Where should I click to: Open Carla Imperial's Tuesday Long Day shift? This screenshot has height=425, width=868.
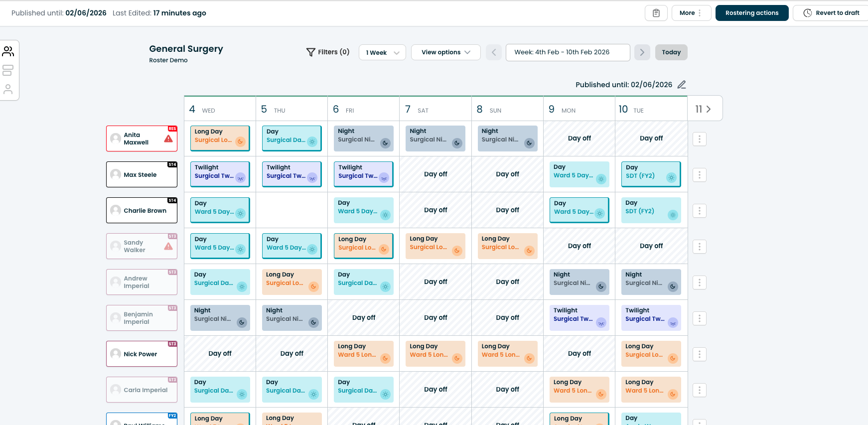pos(651,390)
